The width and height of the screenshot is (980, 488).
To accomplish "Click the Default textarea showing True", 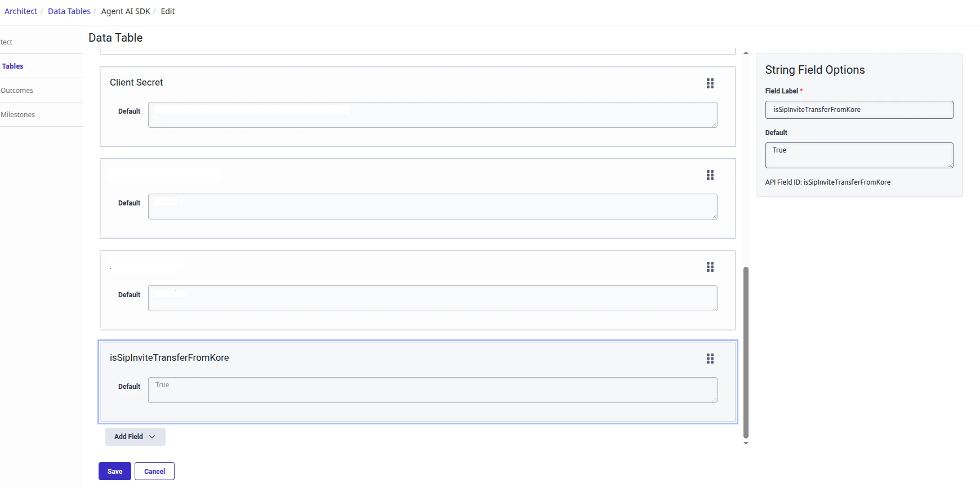I will pos(858,155).
